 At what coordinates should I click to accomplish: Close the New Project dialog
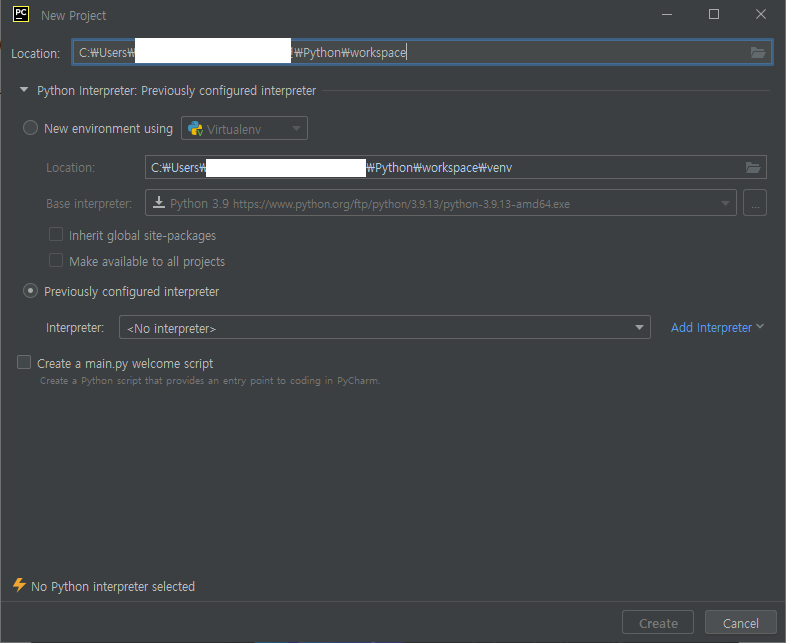click(x=760, y=15)
